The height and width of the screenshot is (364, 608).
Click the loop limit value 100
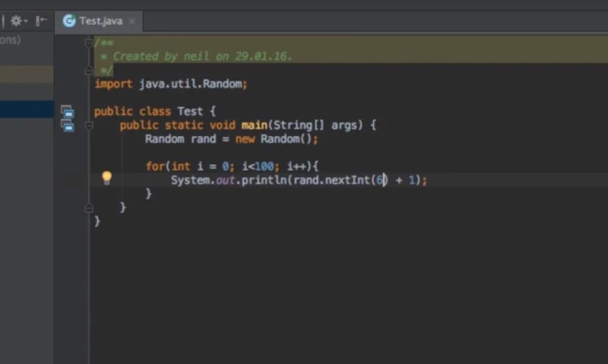click(264, 167)
